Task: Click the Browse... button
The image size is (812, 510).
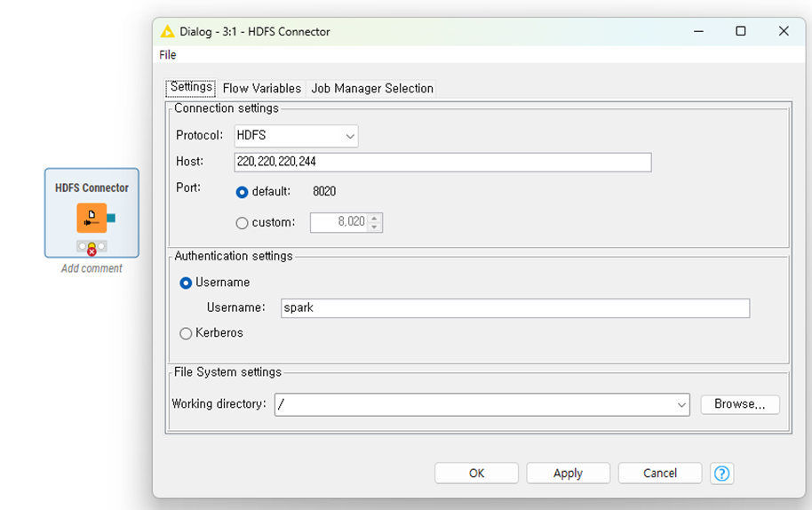Action: point(739,404)
